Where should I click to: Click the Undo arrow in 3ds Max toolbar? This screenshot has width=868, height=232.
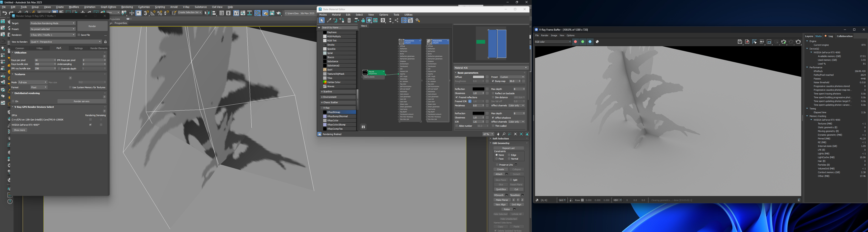(4, 13)
